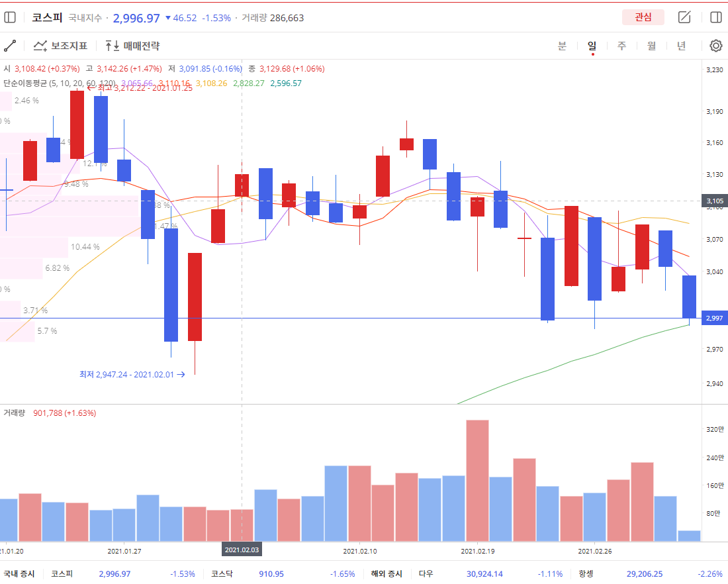Open 보조지표 indicators menu
The width and height of the screenshot is (728, 584).
click(60, 46)
